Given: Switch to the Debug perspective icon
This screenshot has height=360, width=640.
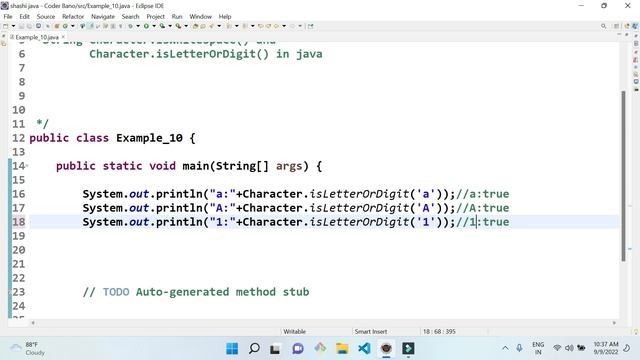Looking at the screenshot, I should point(635,26).
